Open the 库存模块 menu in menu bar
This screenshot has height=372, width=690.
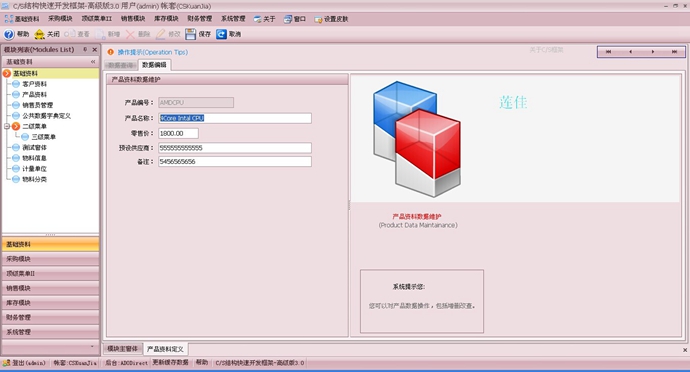[x=166, y=18]
